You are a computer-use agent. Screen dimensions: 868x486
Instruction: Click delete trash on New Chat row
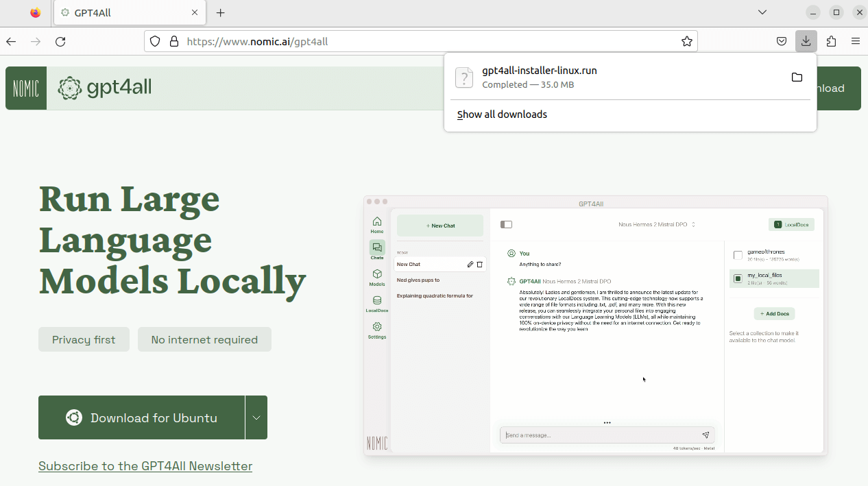pyautogui.click(x=480, y=264)
